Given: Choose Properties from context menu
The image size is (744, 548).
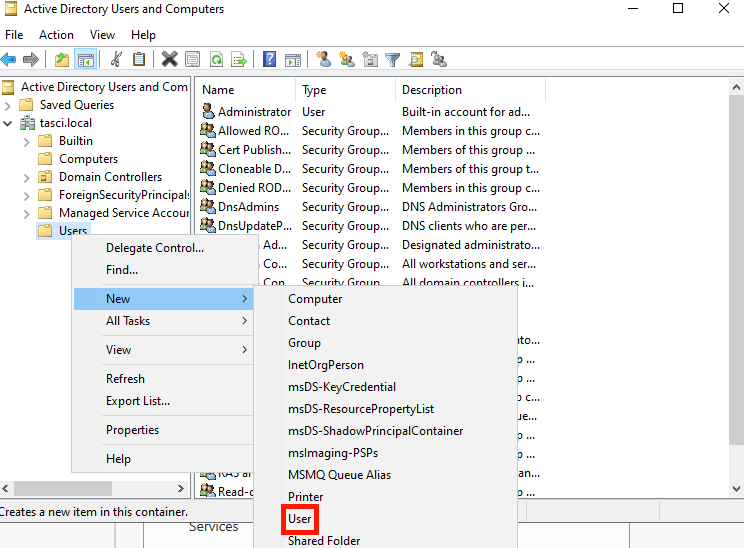Looking at the screenshot, I should point(163,430).
